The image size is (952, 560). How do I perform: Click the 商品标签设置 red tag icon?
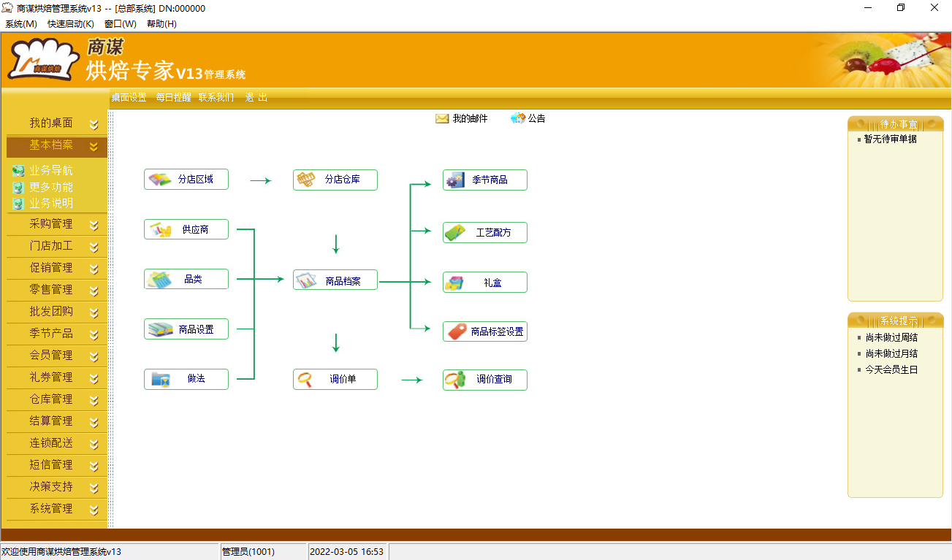tap(457, 331)
